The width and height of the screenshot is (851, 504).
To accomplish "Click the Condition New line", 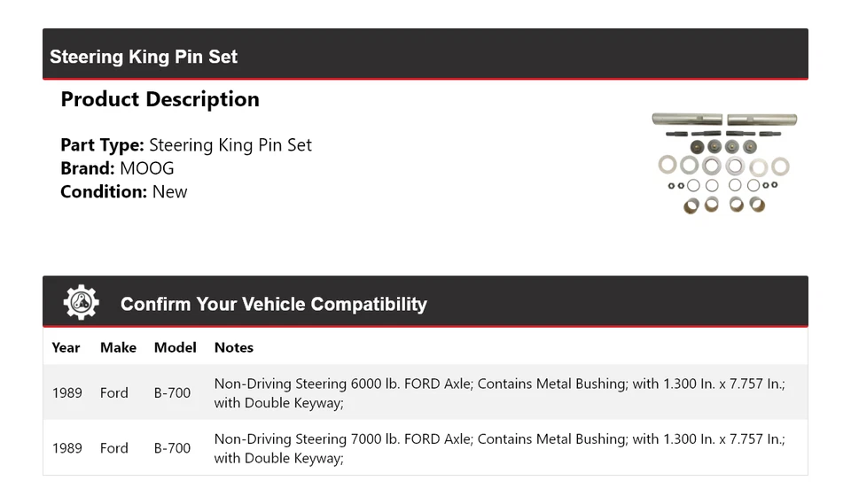I will point(124,191).
